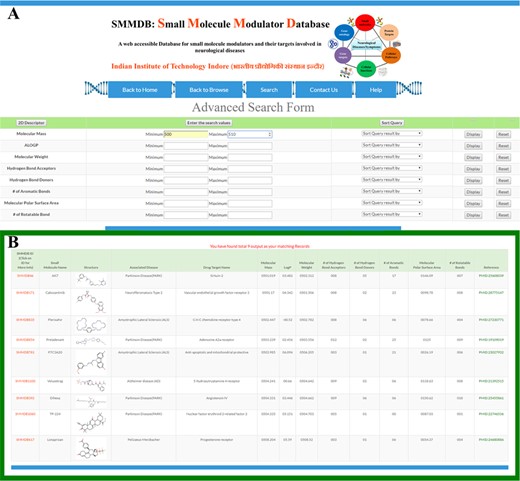The width and height of the screenshot is (520, 481).
Task: Click the Molecular Weight Minimum field
Action: pyautogui.click(x=186, y=157)
